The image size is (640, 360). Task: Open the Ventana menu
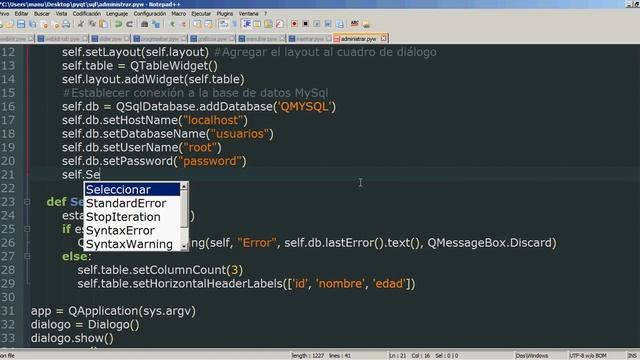pyautogui.click(x=249, y=13)
